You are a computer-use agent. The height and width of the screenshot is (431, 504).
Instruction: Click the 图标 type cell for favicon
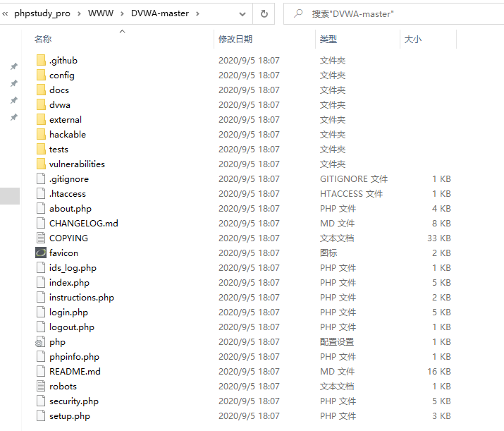(x=328, y=253)
